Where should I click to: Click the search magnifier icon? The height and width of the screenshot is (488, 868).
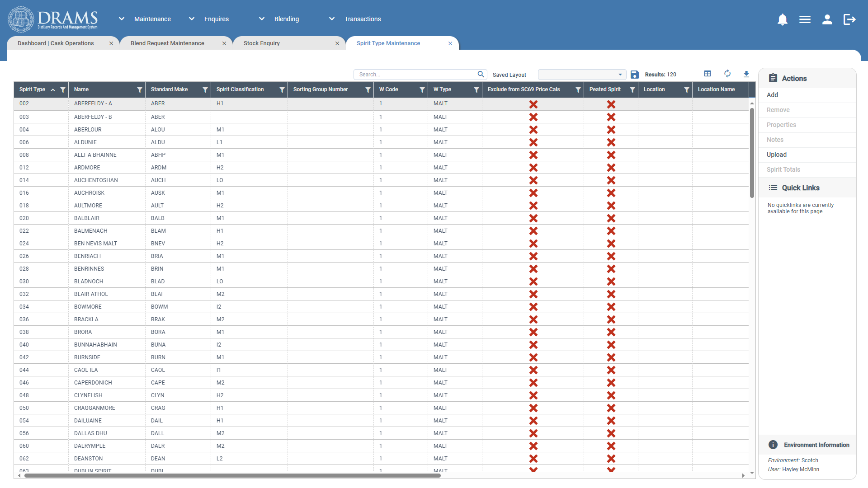point(481,74)
